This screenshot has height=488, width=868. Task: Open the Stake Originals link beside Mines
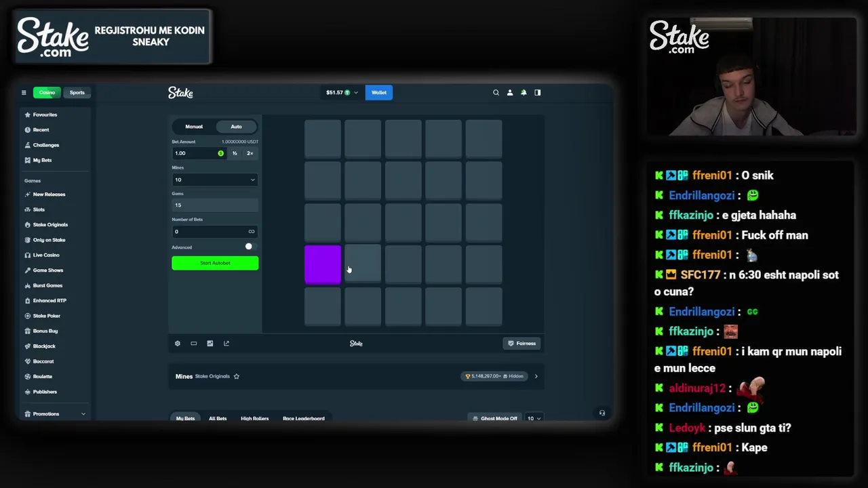pyautogui.click(x=212, y=376)
